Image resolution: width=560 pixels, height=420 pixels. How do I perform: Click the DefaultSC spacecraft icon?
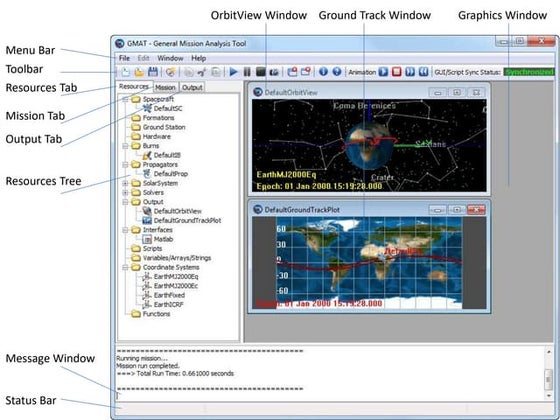coord(147,108)
